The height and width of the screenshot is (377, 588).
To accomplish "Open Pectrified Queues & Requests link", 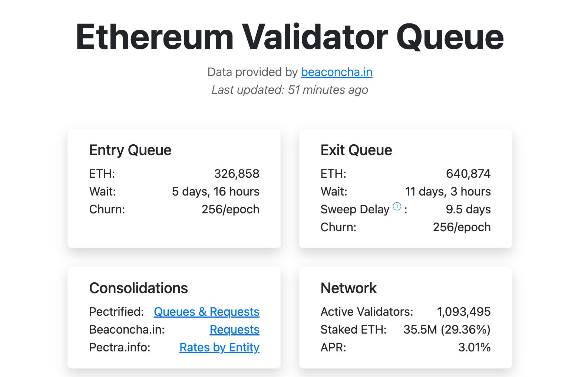I will point(207,312).
